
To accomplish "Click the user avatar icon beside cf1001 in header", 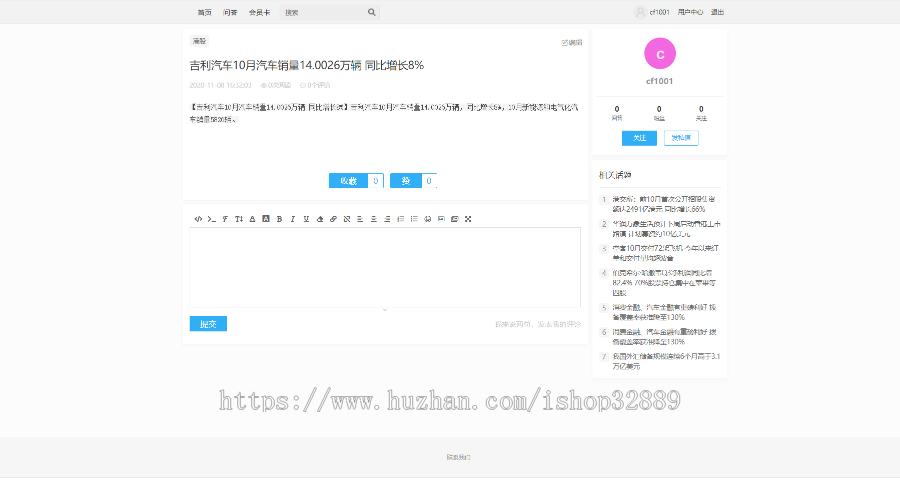I will [x=640, y=12].
